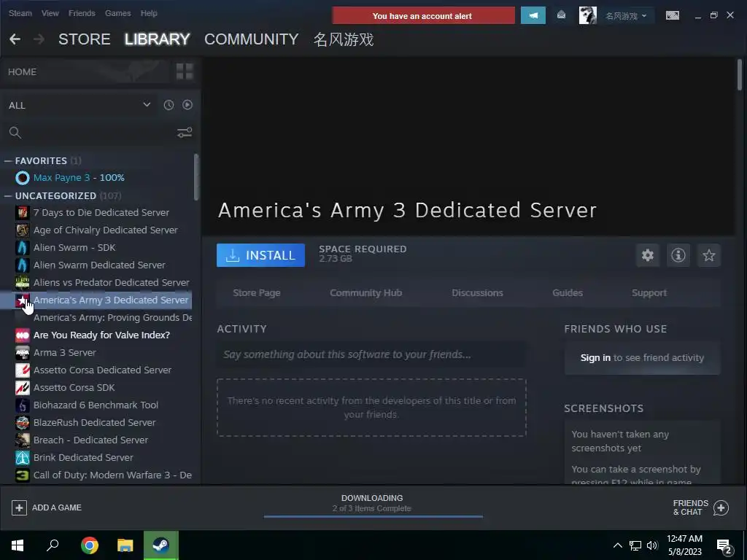The image size is (747, 560).
Task: Switch library to grid collections view
Action: pyautogui.click(x=185, y=72)
